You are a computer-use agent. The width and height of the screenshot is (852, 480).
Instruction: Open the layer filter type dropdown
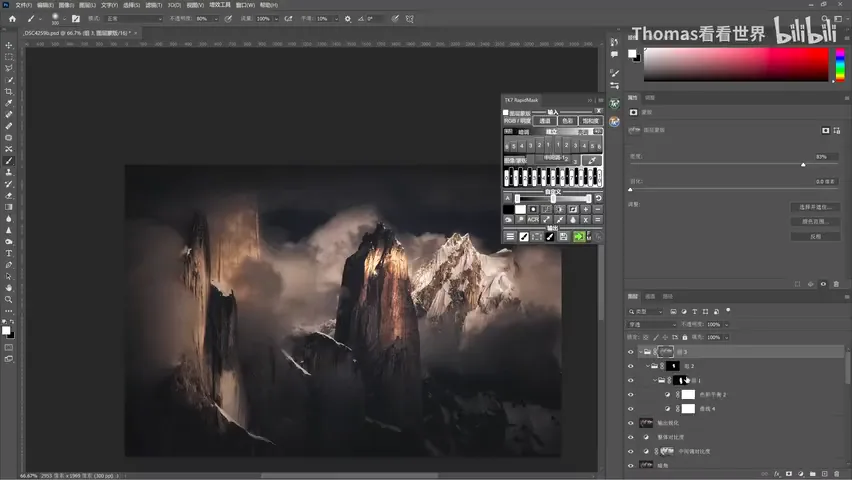click(x=646, y=311)
